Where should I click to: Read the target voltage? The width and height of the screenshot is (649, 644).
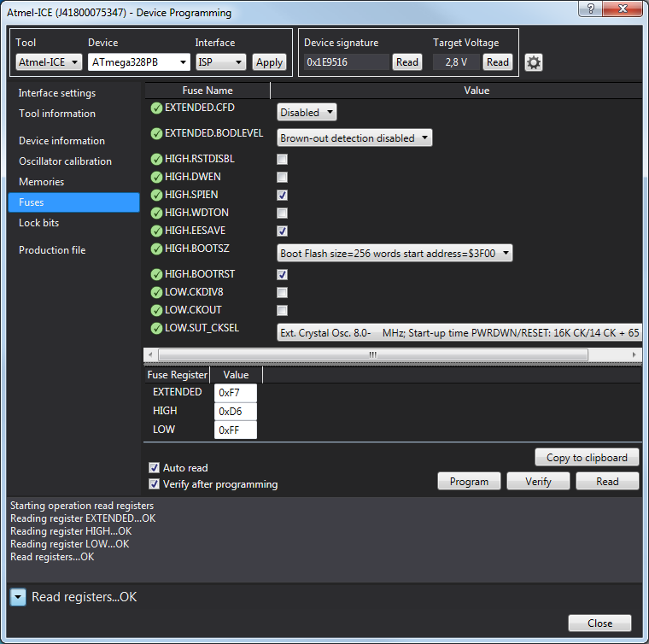498,62
